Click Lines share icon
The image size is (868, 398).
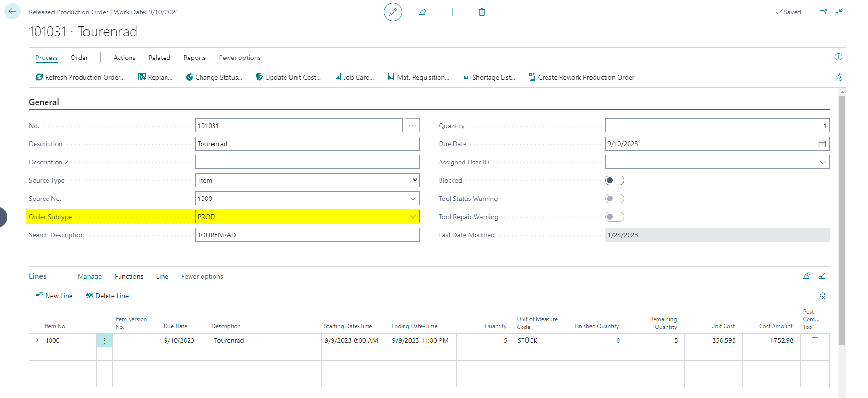[806, 276]
